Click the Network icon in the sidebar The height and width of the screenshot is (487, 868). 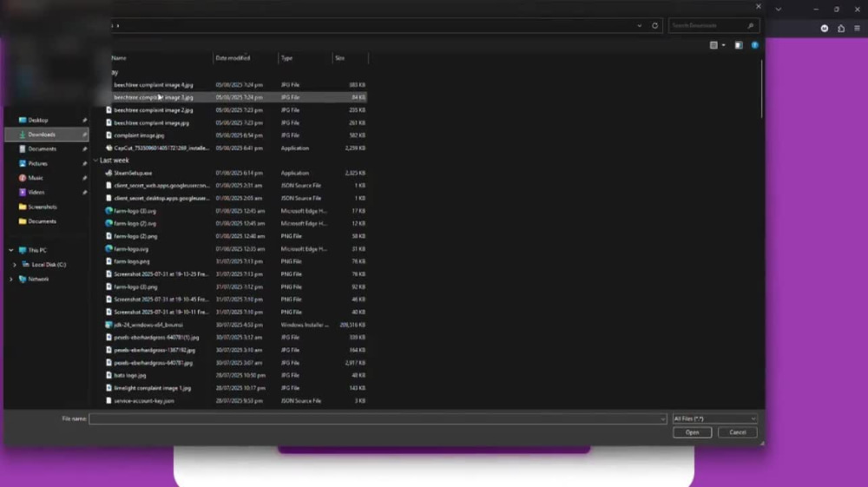coord(23,280)
